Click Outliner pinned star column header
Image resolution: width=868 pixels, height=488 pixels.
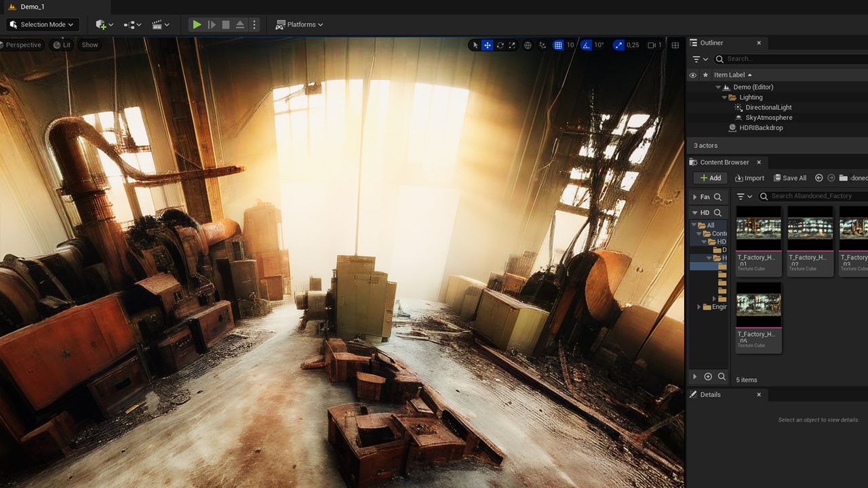[705, 75]
